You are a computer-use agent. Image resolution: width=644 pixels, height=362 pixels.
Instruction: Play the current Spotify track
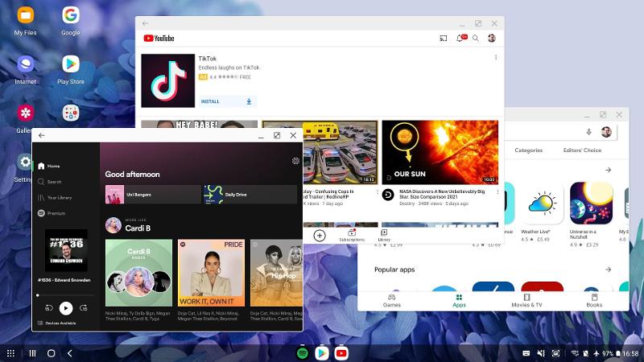tap(66, 308)
